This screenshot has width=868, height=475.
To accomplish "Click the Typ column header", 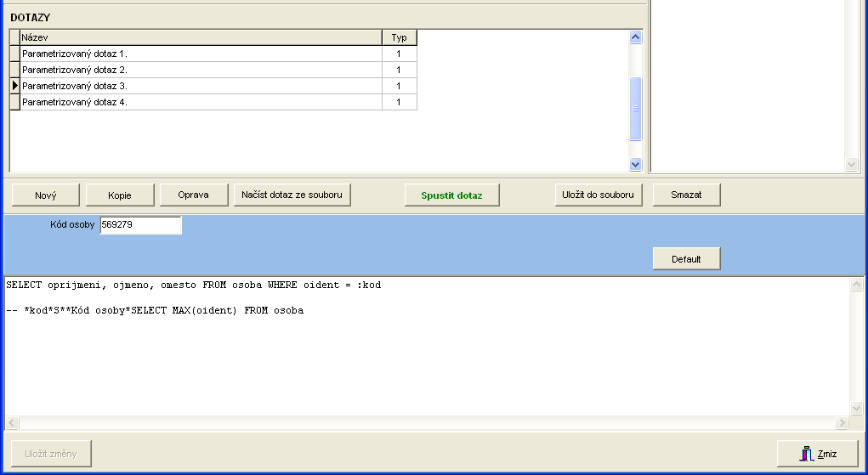I will [x=399, y=37].
